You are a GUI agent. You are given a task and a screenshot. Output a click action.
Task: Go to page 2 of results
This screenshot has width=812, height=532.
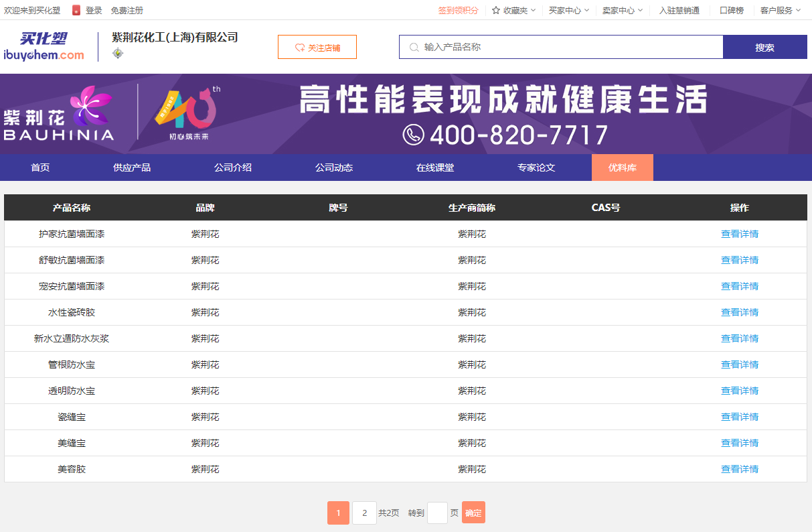(x=364, y=513)
